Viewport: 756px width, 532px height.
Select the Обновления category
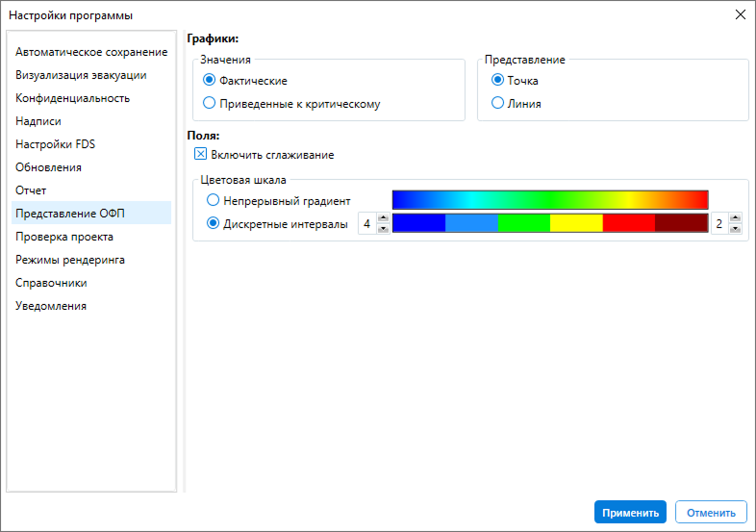91,167
